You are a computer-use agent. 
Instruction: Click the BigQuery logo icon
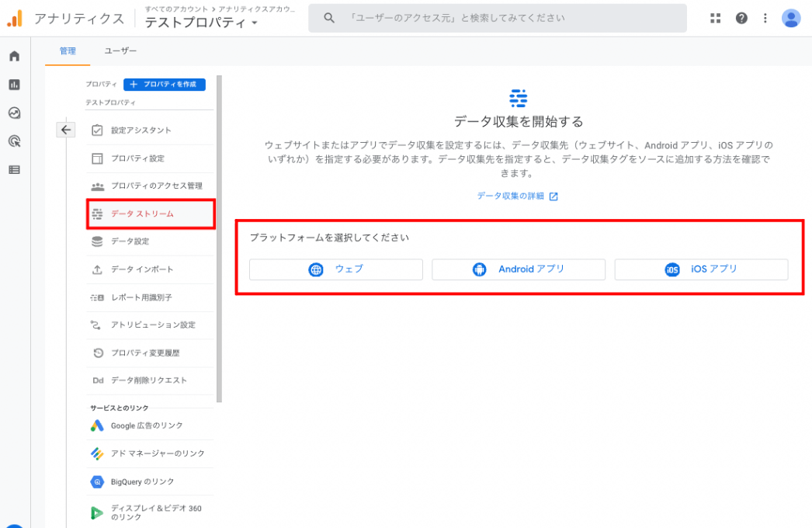tap(97, 481)
